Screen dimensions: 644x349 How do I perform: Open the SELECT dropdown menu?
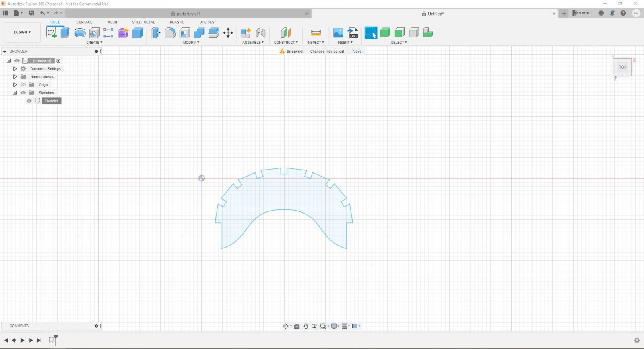pyautogui.click(x=399, y=43)
